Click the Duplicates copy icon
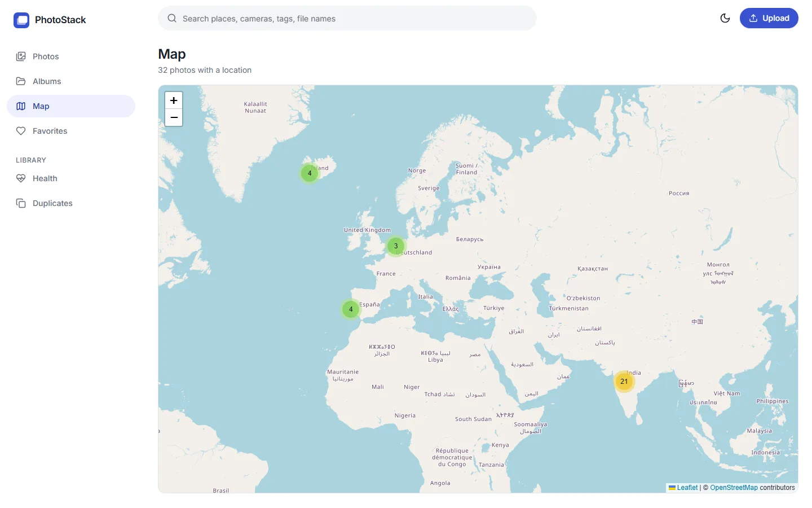812x508 pixels. coord(21,203)
